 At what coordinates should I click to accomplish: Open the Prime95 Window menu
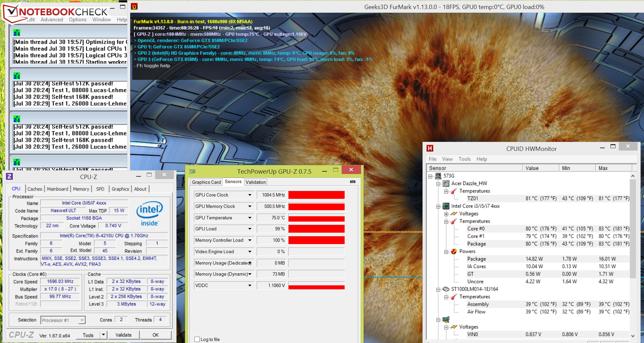(x=101, y=19)
